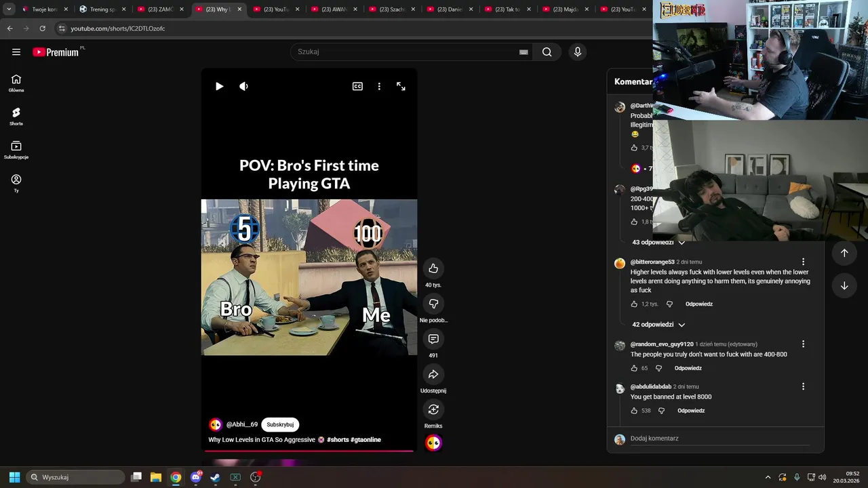Open Chrome tab search dropdown
The width and height of the screenshot is (868, 488).
[9, 9]
